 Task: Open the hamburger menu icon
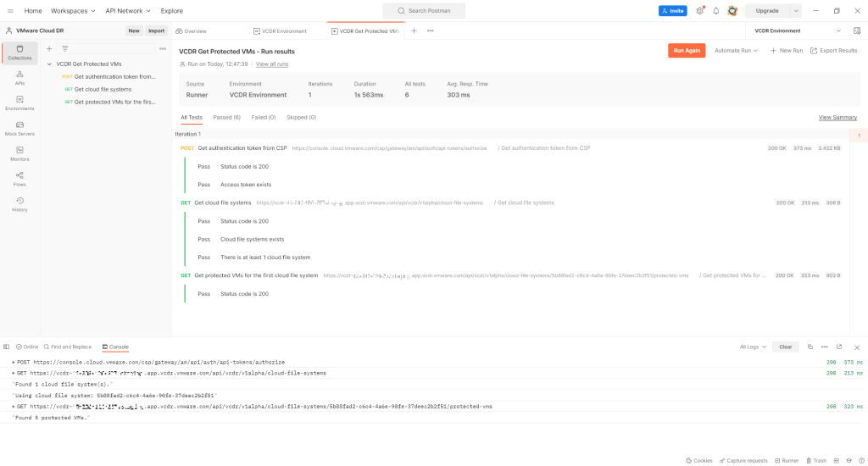pos(10,10)
